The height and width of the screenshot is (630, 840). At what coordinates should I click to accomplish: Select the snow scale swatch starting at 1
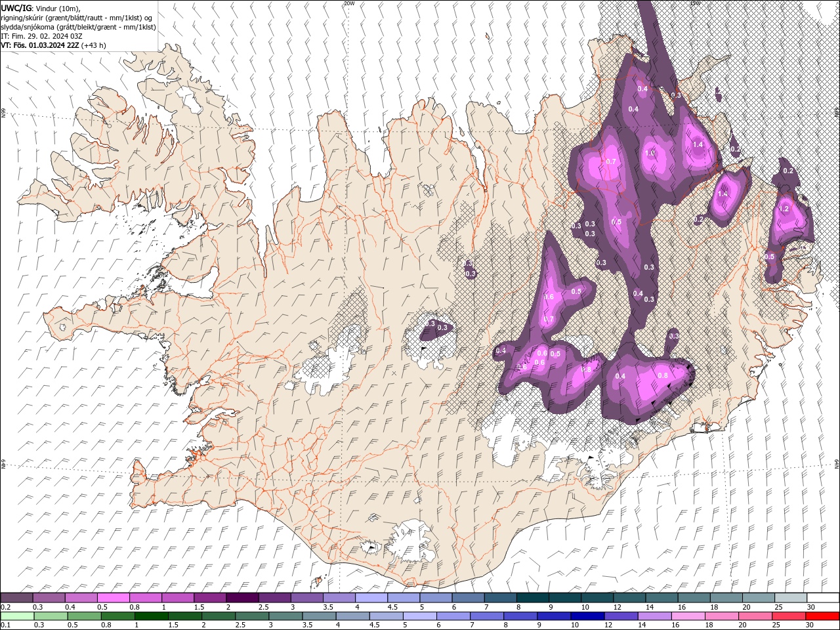pyautogui.click(x=178, y=598)
